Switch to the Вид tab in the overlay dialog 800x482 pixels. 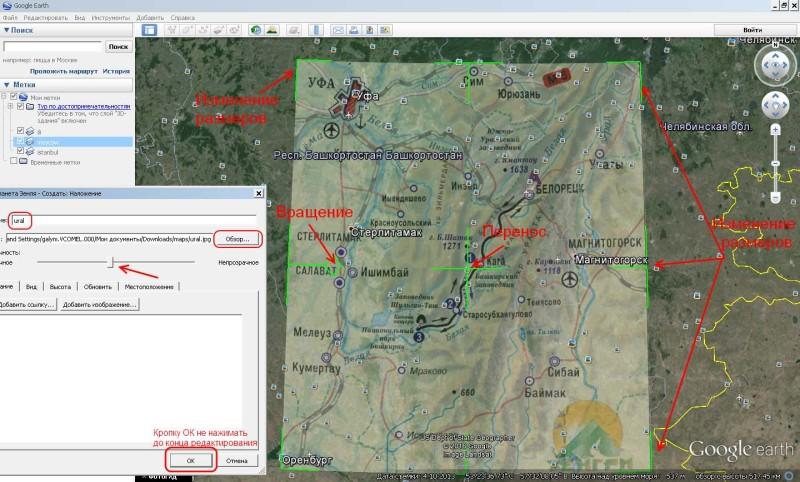(x=31, y=287)
